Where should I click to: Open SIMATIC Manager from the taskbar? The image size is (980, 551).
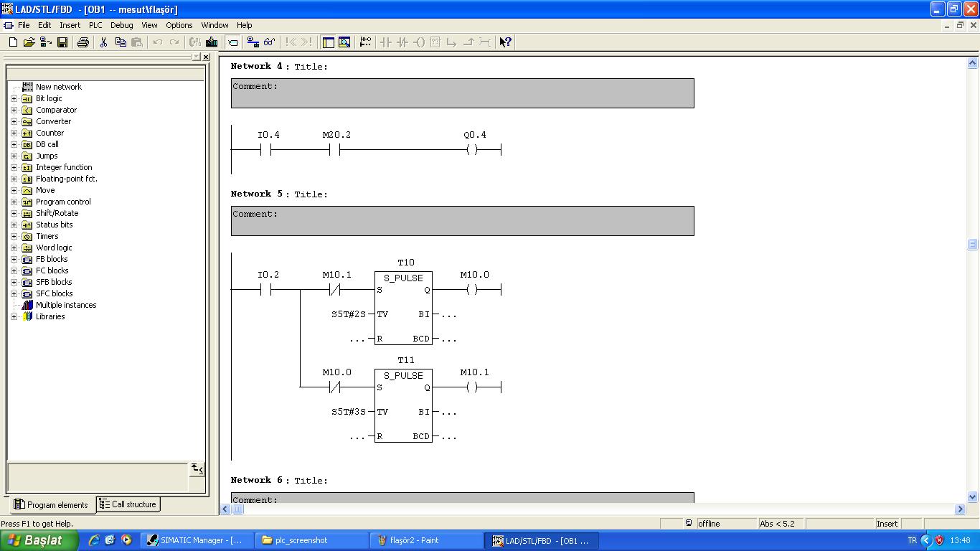(x=197, y=540)
